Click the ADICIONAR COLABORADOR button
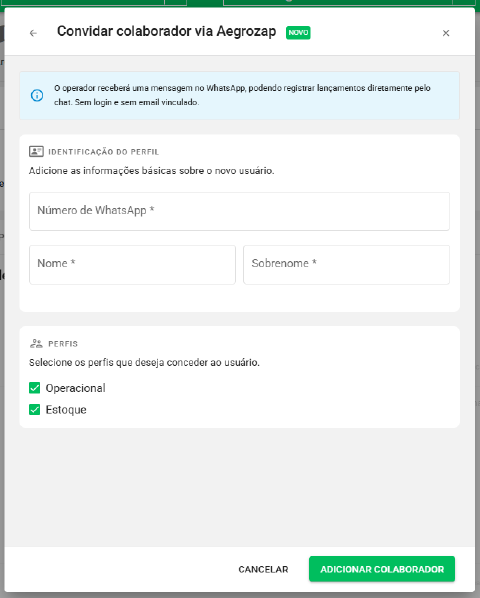The width and height of the screenshot is (480, 598). pos(382,569)
